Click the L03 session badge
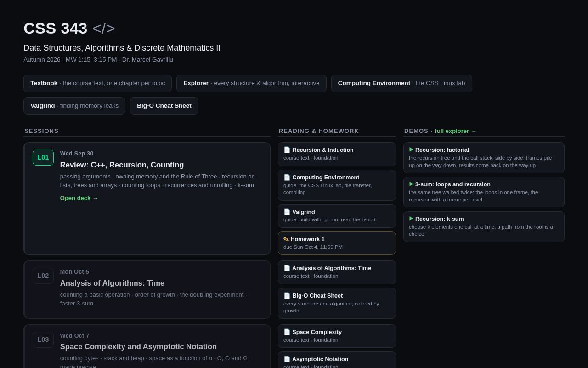The height and width of the screenshot is (368, 588). click(x=43, y=339)
